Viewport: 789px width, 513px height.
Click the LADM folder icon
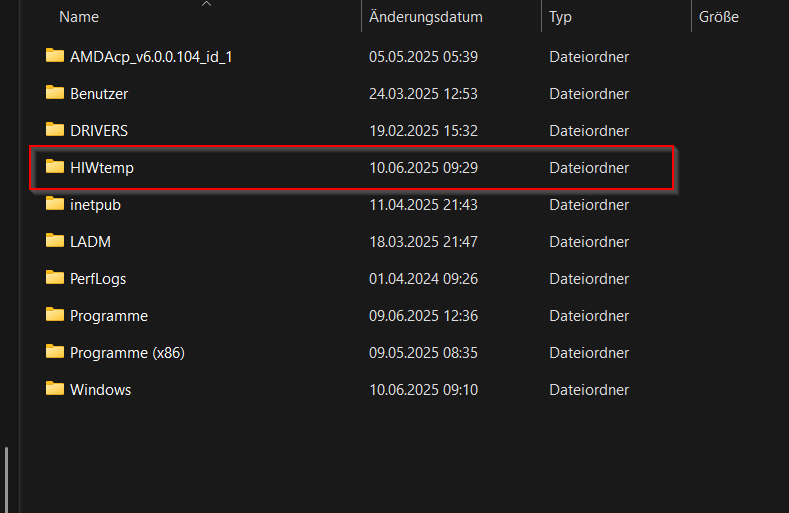(x=54, y=241)
